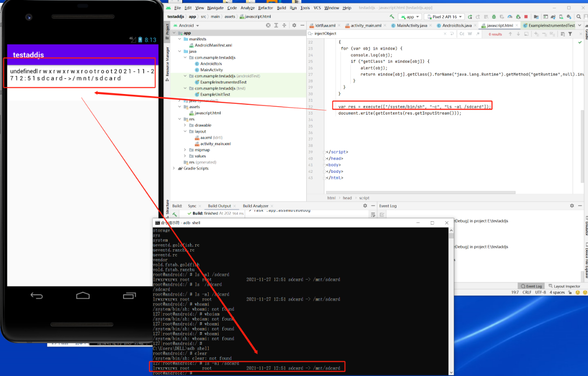Expand the Gradle Scripts node
The image size is (588, 376).
tap(174, 168)
